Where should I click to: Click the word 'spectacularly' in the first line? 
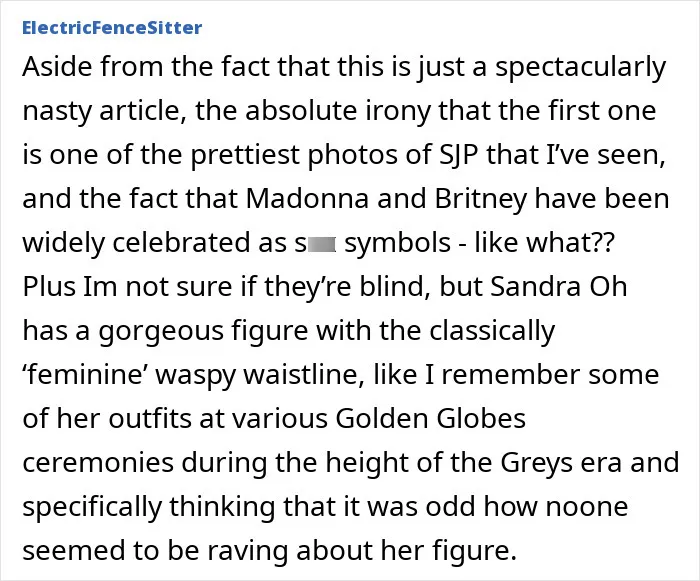[580, 67]
